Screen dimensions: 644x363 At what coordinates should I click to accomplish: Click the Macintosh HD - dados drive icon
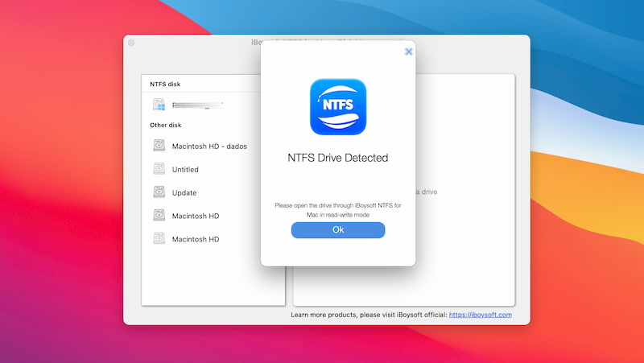(x=159, y=145)
